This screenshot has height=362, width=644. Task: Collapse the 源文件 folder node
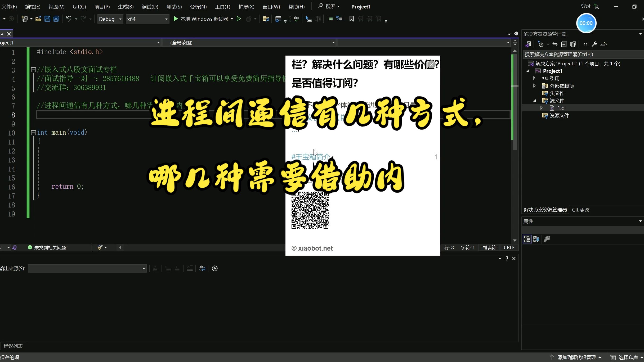[534, 101]
